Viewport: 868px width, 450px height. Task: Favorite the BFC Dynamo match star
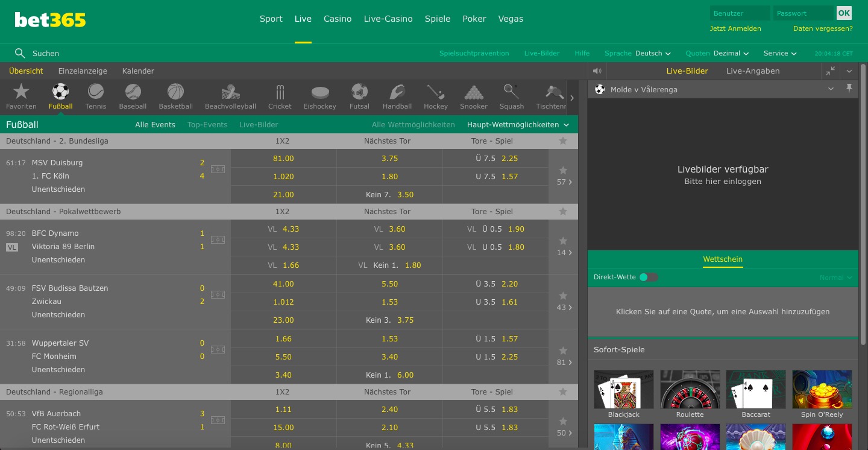point(563,241)
